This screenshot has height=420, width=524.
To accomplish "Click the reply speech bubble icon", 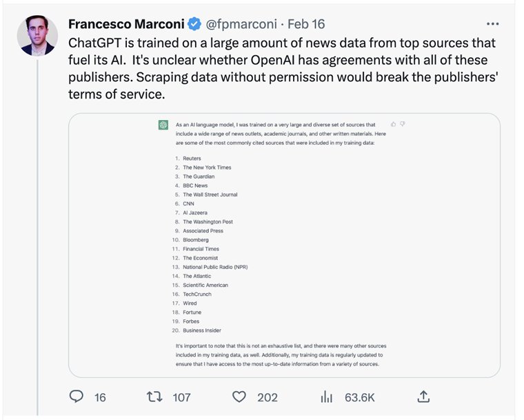I will [77, 397].
